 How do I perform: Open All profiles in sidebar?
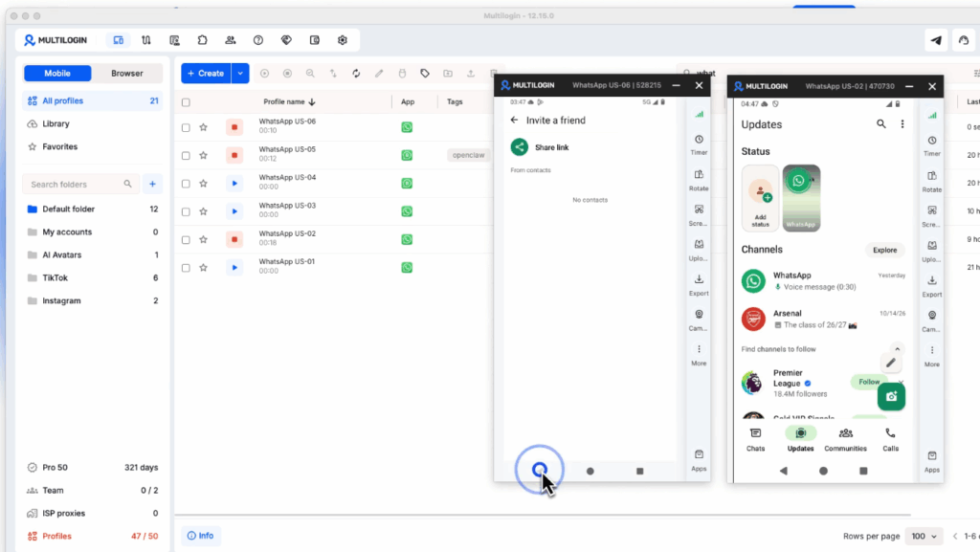click(x=93, y=100)
